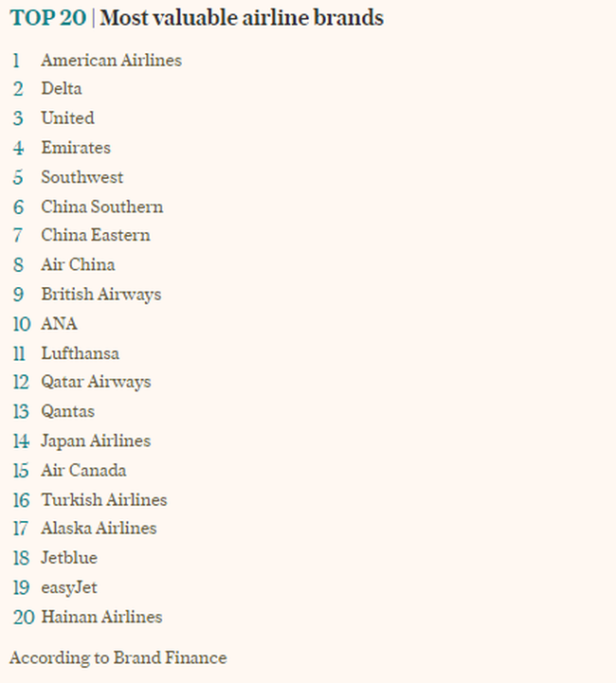
Task: Click American Airlines in the list
Action: (x=111, y=60)
